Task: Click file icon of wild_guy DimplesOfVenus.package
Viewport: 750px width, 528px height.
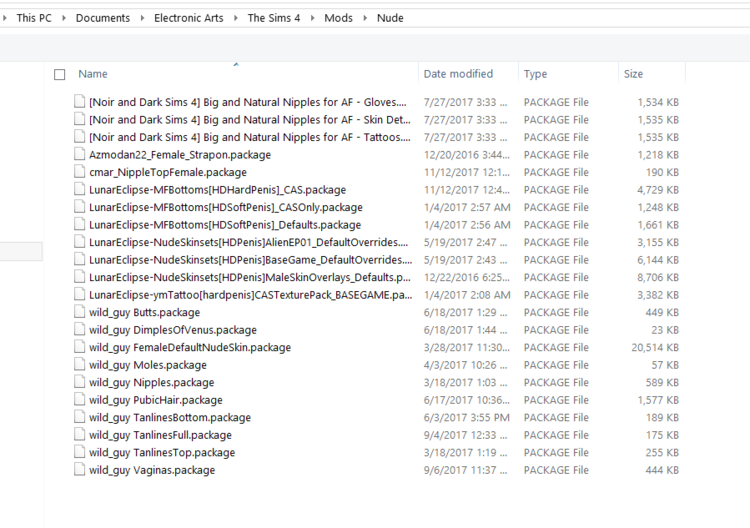Action: 79,330
